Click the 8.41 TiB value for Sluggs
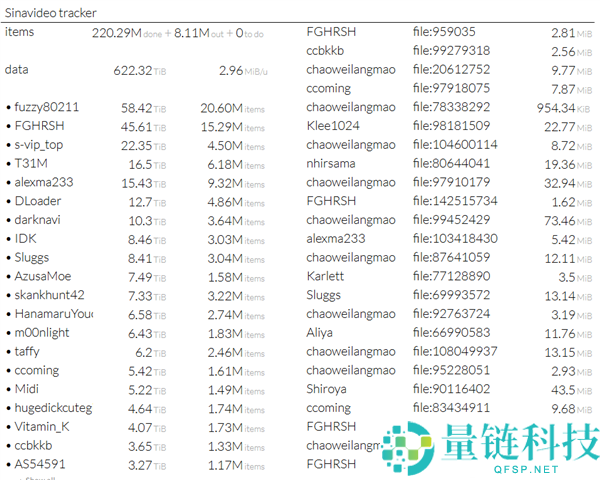Screen dimensions: 600x480 [147, 259]
